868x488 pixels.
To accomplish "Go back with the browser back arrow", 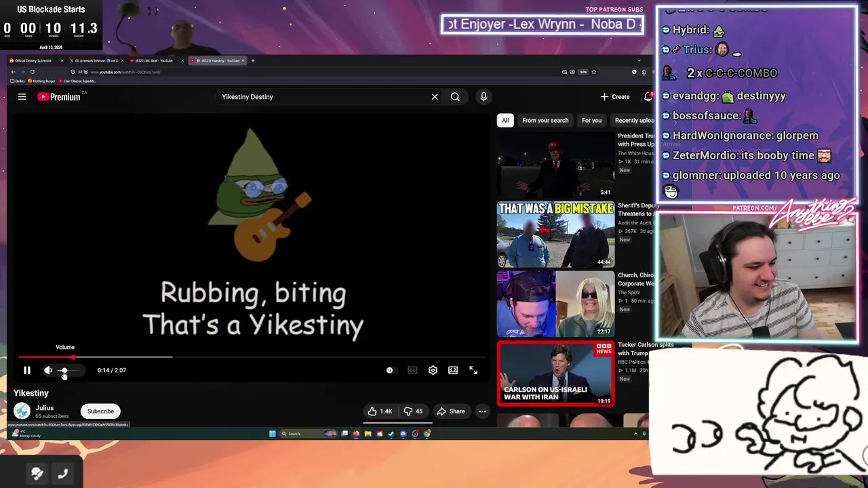I will [x=13, y=72].
